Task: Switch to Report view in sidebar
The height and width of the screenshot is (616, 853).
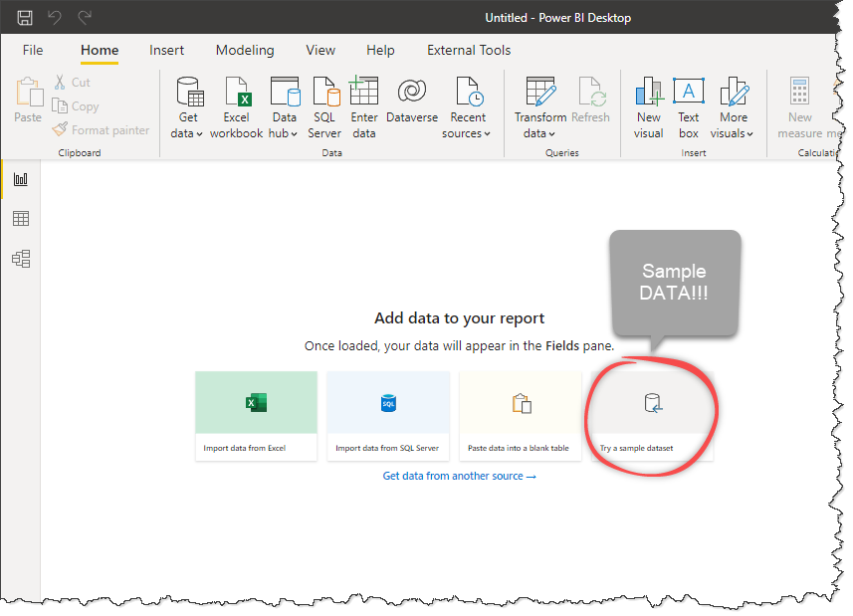Action: click(21, 179)
